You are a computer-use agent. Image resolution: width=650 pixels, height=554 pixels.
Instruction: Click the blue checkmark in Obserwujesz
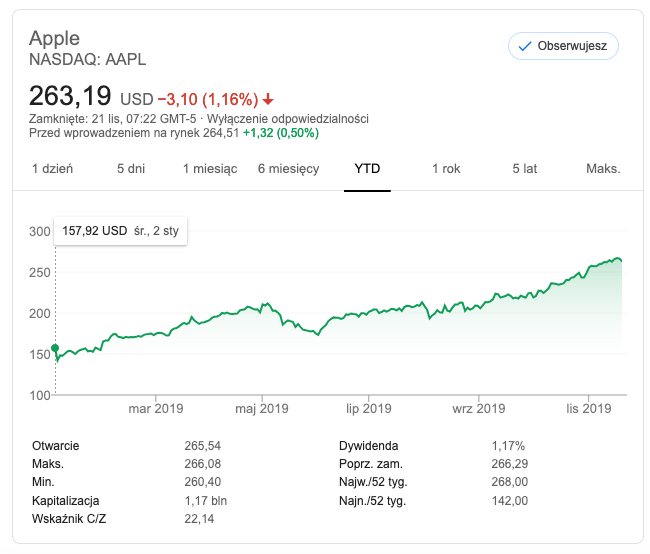click(x=525, y=46)
